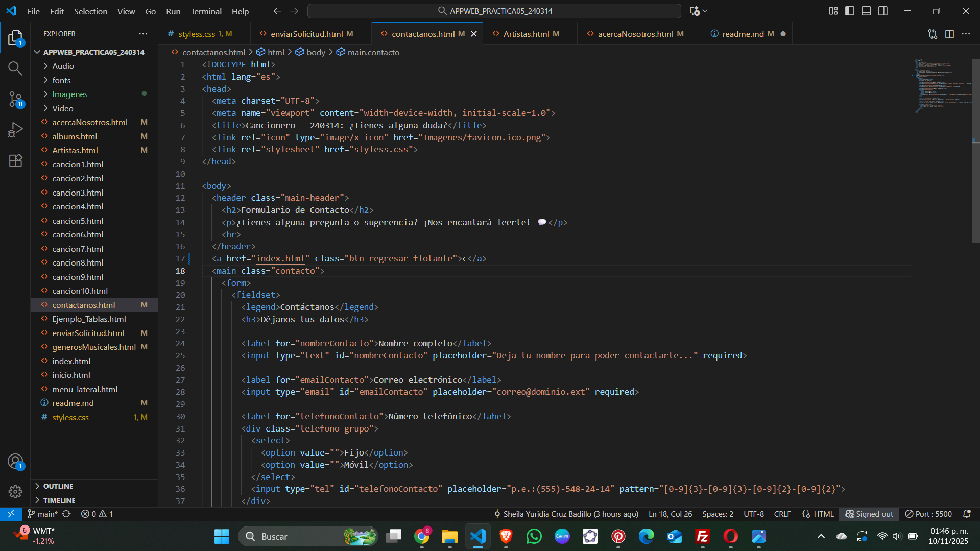Screen dimensions: 980x551
Task: Expand the Imagenes folder
Action: click(x=70, y=94)
